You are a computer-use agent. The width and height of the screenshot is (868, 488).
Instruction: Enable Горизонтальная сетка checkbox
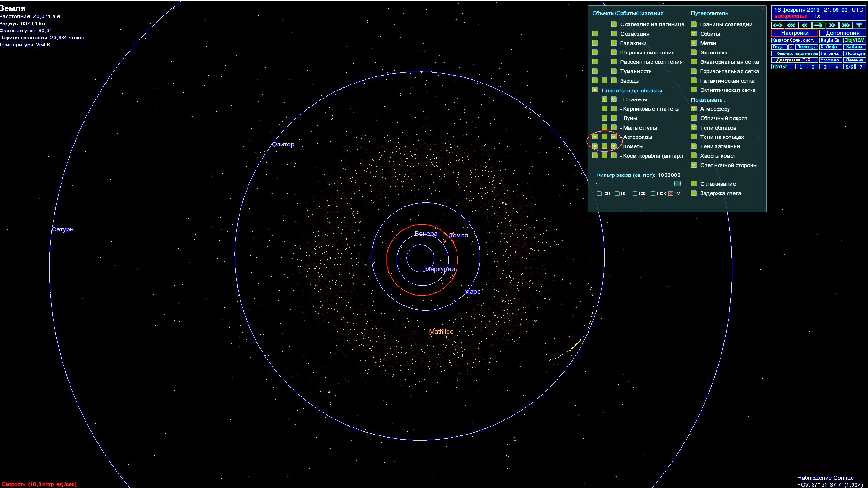(694, 71)
